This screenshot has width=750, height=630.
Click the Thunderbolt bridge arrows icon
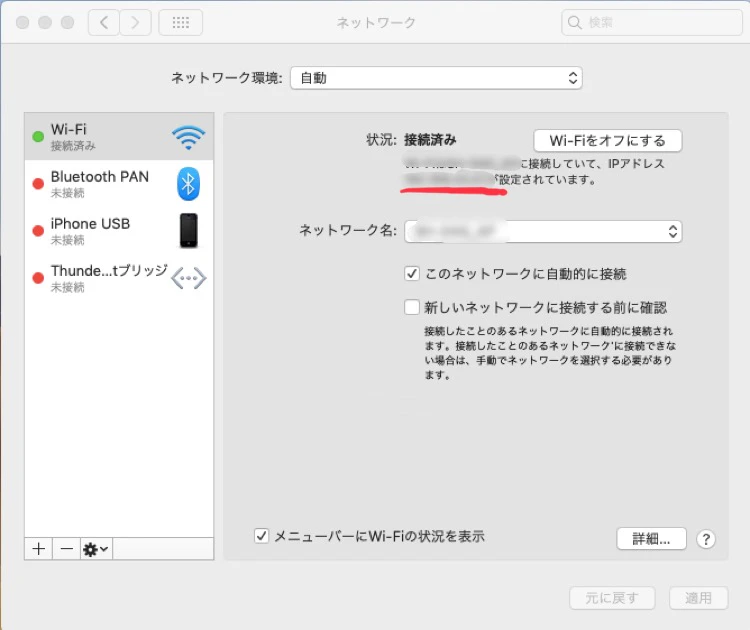(x=188, y=278)
